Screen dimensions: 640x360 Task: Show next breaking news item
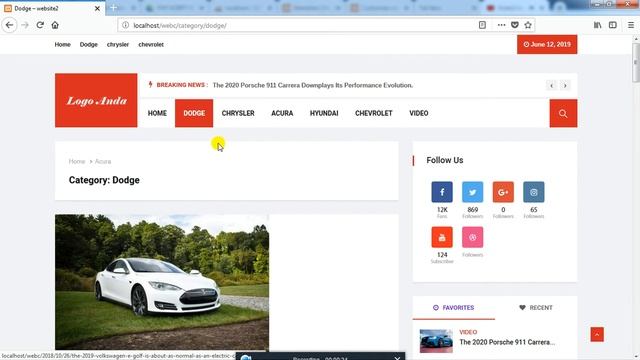click(565, 85)
